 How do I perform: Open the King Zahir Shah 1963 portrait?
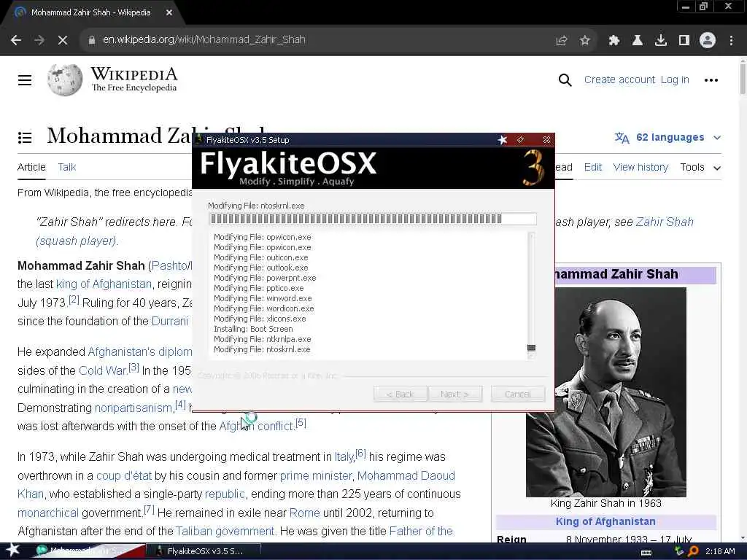pos(606,392)
